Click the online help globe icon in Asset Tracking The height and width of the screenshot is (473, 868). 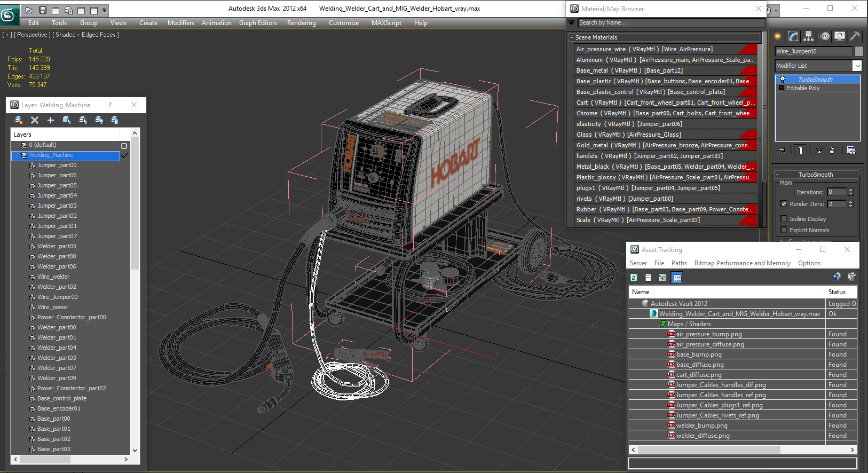coord(837,277)
